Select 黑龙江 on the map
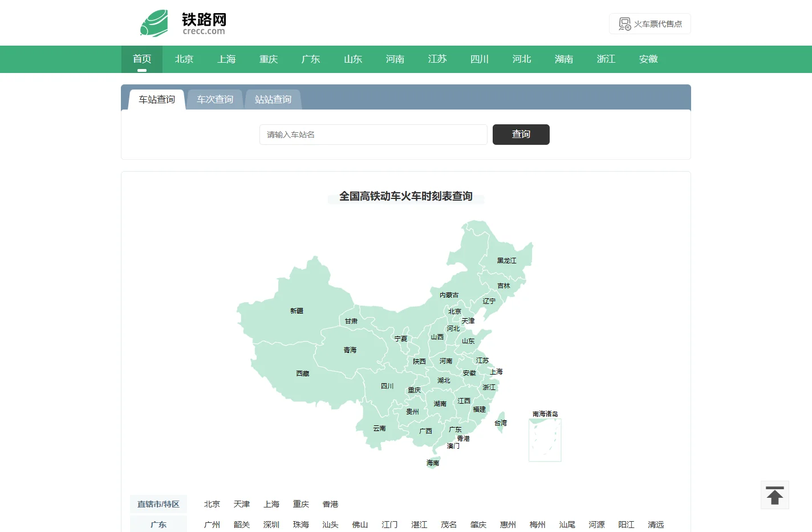Screen dimensions: 812x532 pyautogui.click(x=506, y=261)
